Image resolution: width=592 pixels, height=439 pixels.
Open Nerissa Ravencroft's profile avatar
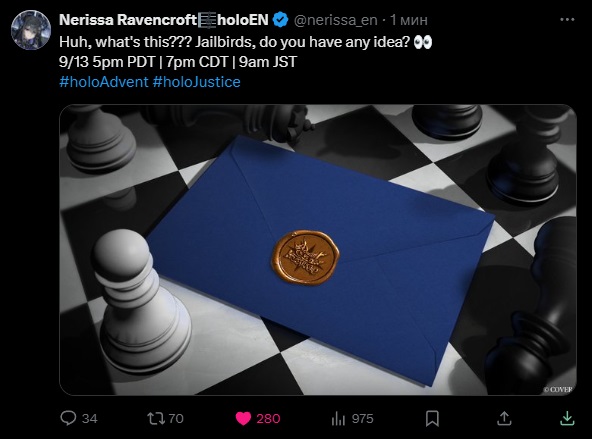pyautogui.click(x=31, y=30)
